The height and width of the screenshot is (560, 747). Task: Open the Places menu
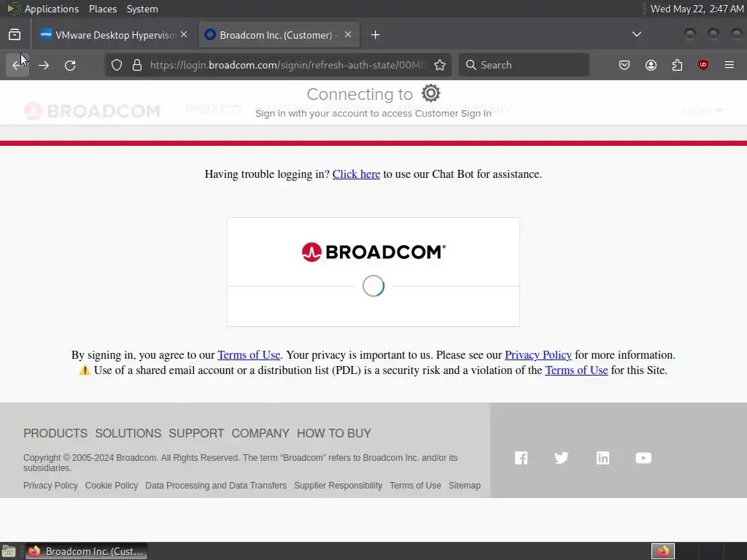(x=102, y=9)
